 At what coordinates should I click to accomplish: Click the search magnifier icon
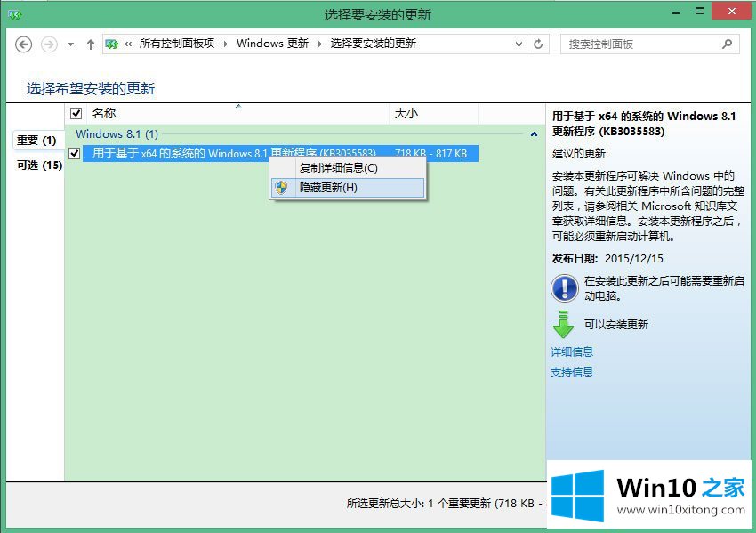[x=727, y=44]
